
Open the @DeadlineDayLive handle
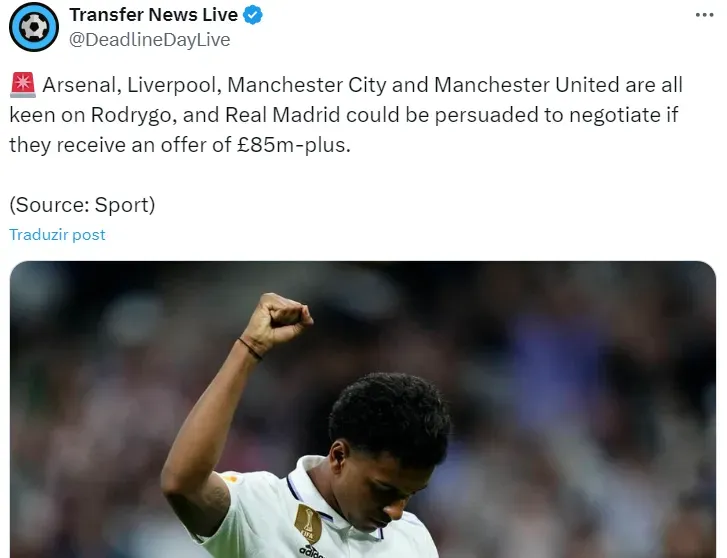[149, 40]
